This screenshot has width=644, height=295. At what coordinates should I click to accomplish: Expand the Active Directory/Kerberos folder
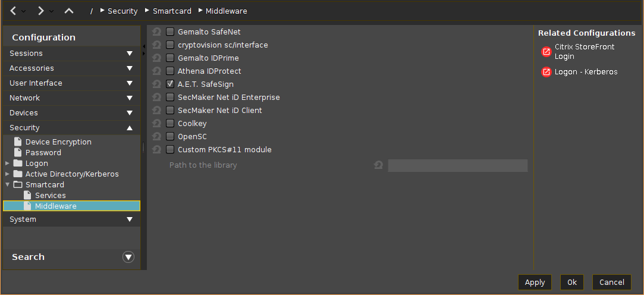pyautogui.click(x=7, y=174)
